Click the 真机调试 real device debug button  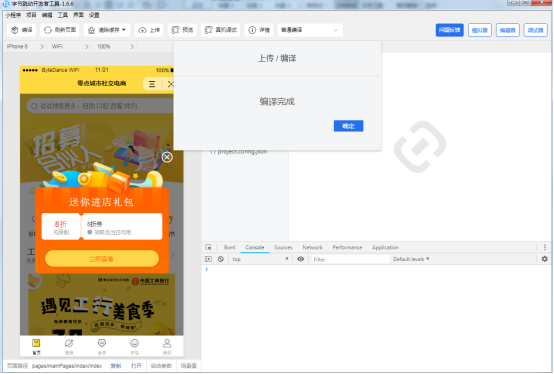coord(221,30)
